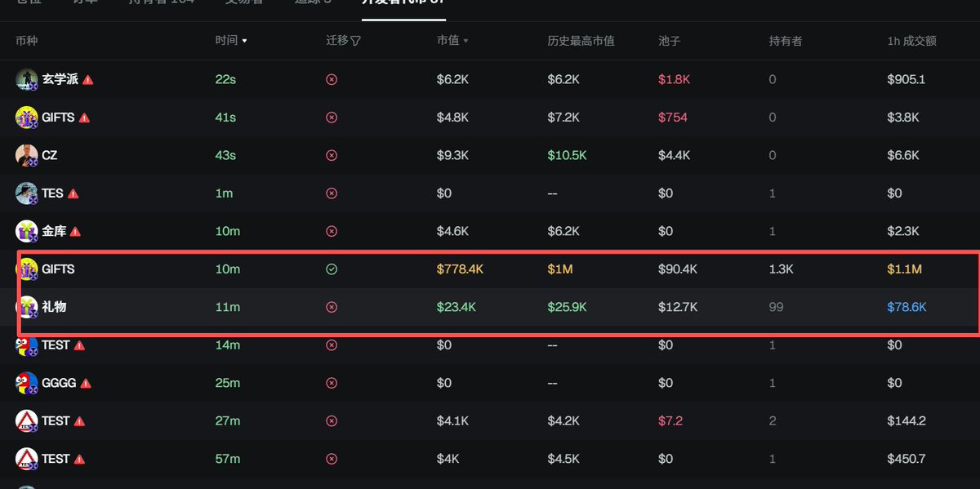This screenshot has height=489, width=980.
Task: Click the green migrated checkmark in GIFTS row
Action: (x=332, y=269)
